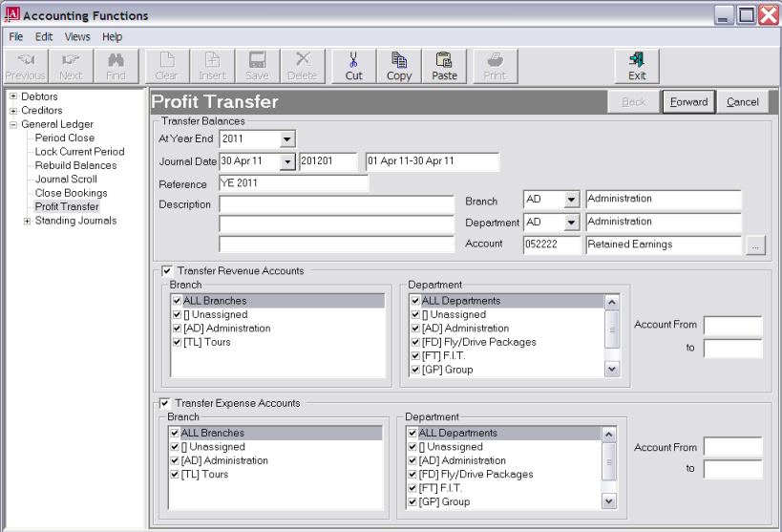Open the Edit menu

[x=44, y=37]
